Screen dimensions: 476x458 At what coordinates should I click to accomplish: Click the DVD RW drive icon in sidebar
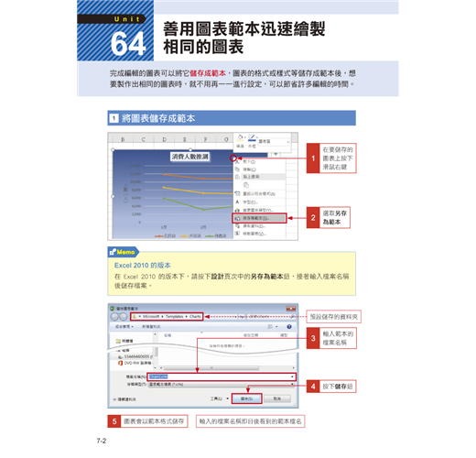pos(120,363)
